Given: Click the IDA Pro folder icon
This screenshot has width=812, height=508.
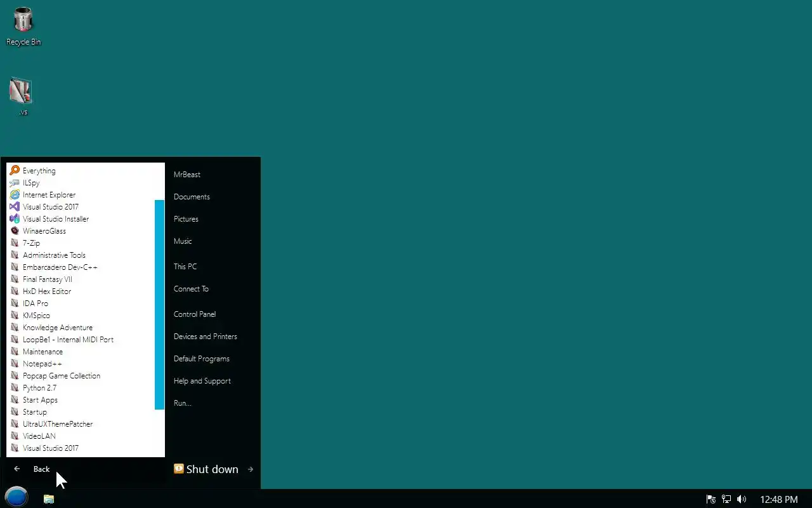Looking at the screenshot, I should [x=15, y=303].
